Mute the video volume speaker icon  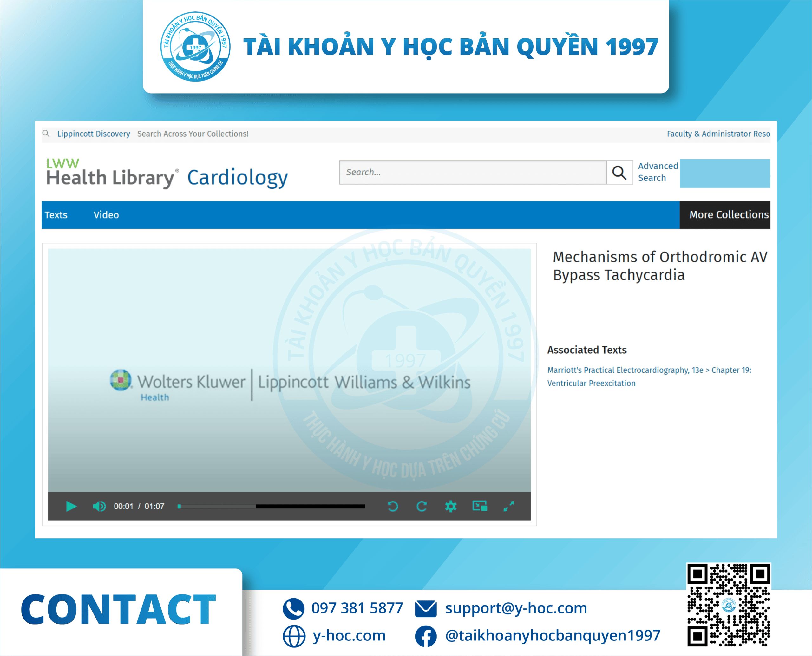tap(99, 506)
